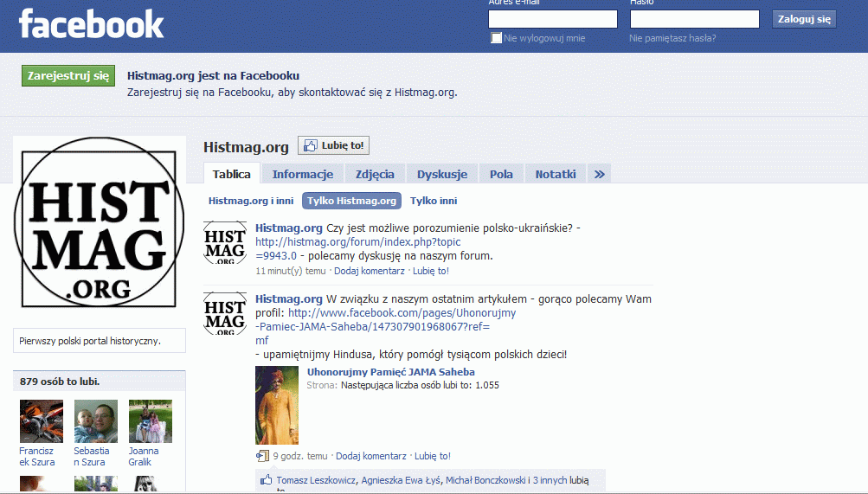
Task: Click the green Zarejestruj się button
Action: (x=68, y=76)
